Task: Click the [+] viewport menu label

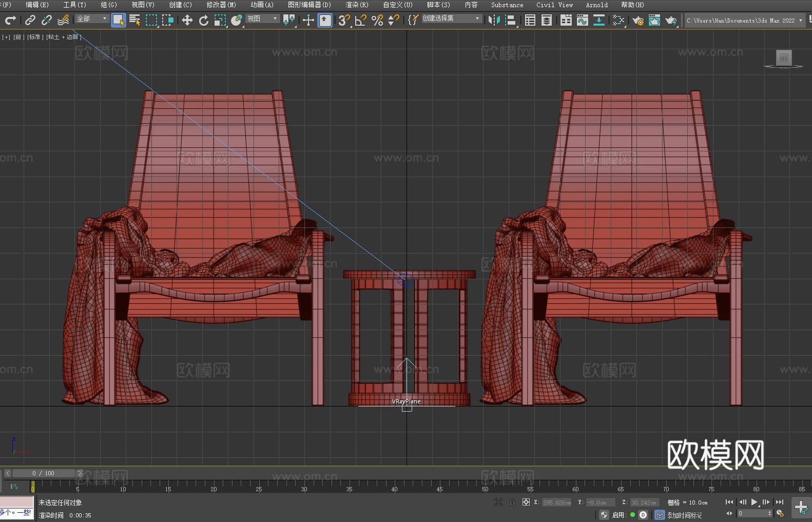Action: [x=6, y=37]
